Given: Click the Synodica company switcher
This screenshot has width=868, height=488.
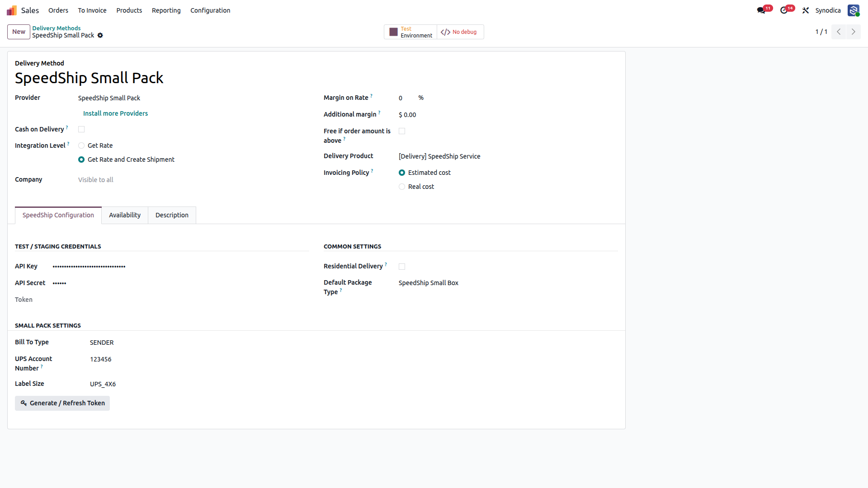Looking at the screenshot, I should (x=828, y=10).
